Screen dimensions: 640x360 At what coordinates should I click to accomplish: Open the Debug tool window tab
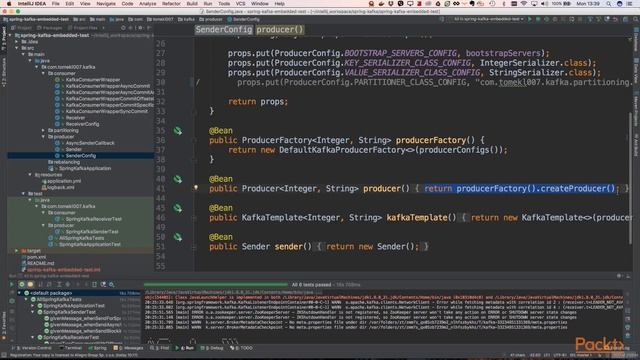(x=213, y=348)
